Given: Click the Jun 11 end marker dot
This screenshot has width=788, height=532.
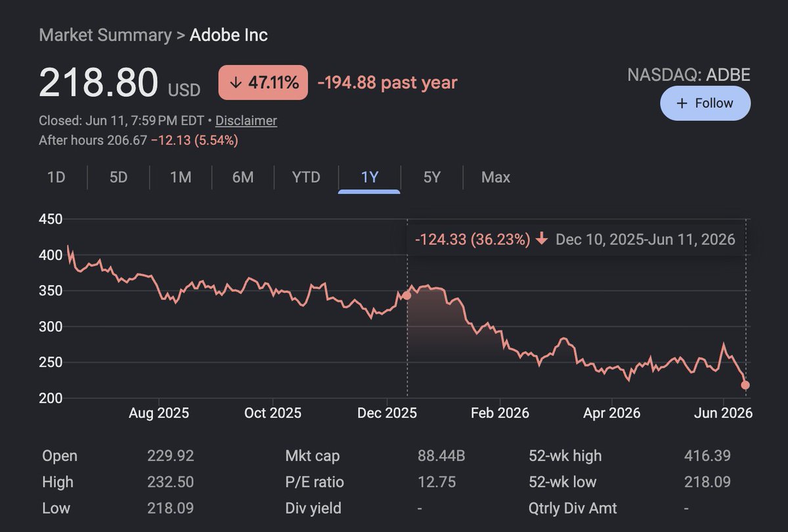Looking at the screenshot, I should [x=745, y=386].
